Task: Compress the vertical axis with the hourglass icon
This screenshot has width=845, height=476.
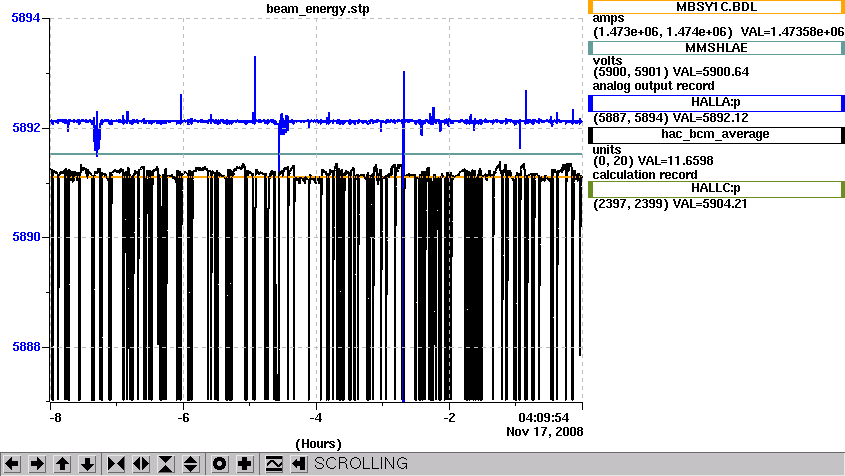Action: [x=166, y=464]
